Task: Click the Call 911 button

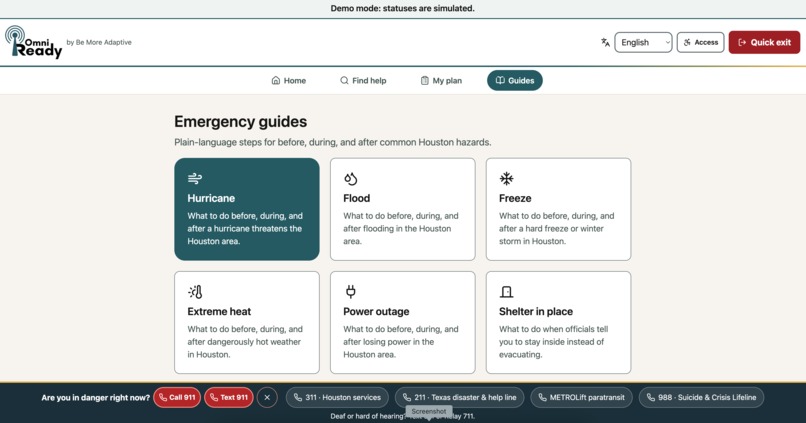Action: 177,397
